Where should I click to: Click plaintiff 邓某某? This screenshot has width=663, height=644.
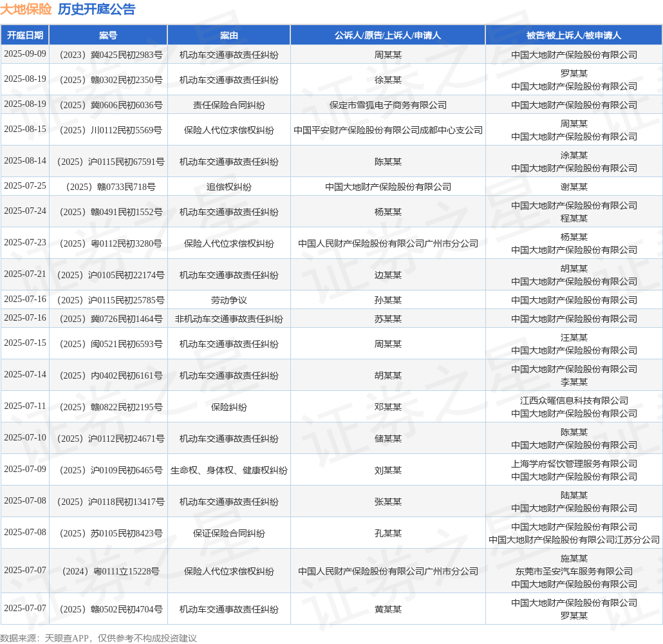click(x=388, y=406)
